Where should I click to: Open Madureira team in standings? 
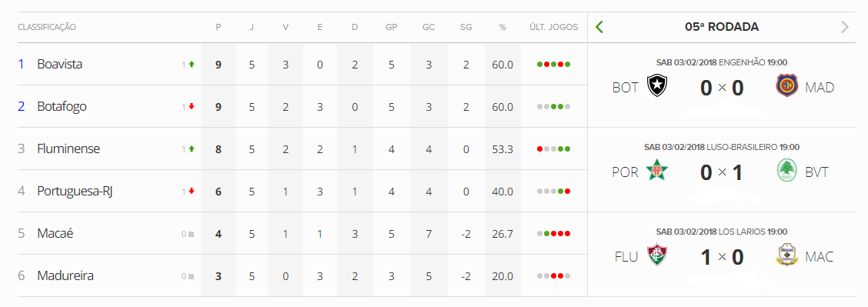tap(65, 275)
